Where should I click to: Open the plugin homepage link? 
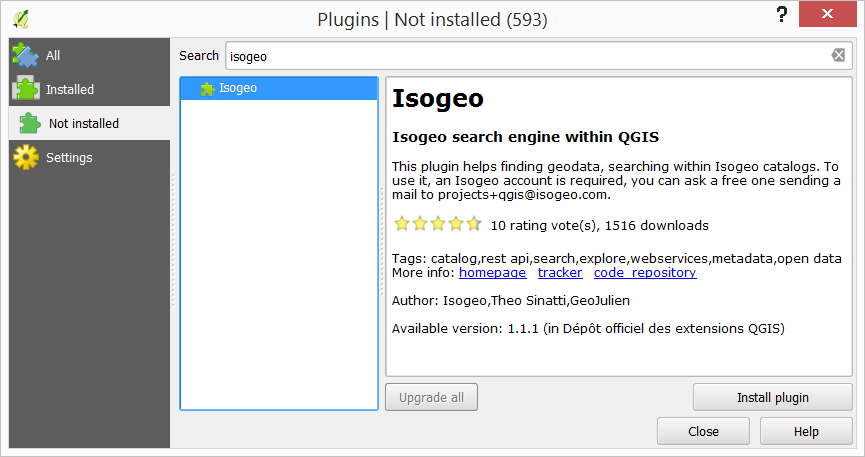[x=493, y=273]
